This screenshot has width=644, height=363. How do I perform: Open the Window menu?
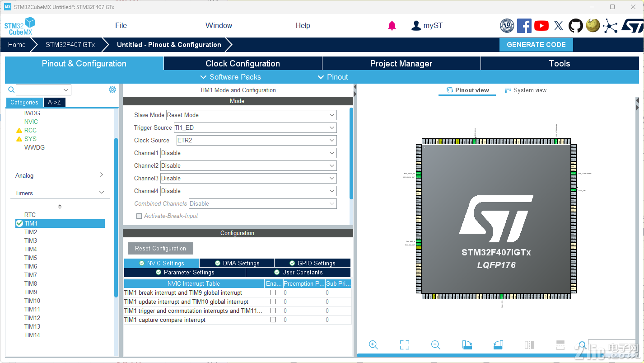[219, 25]
